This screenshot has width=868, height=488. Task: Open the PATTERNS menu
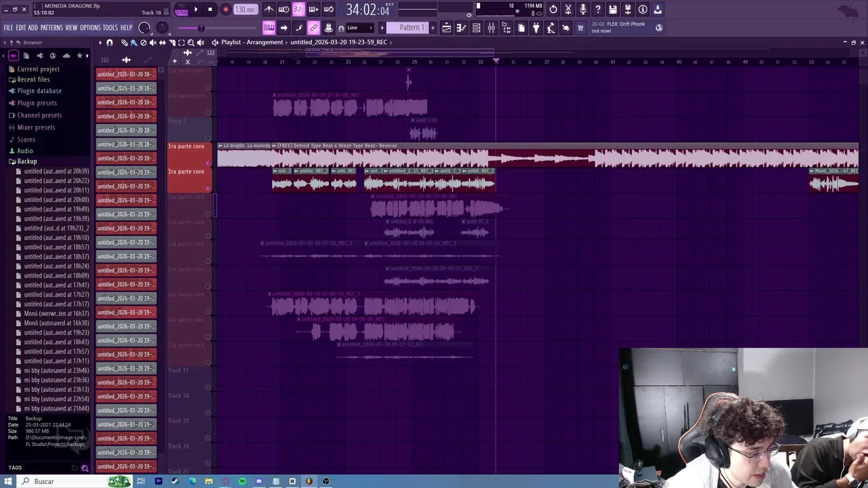click(52, 28)
